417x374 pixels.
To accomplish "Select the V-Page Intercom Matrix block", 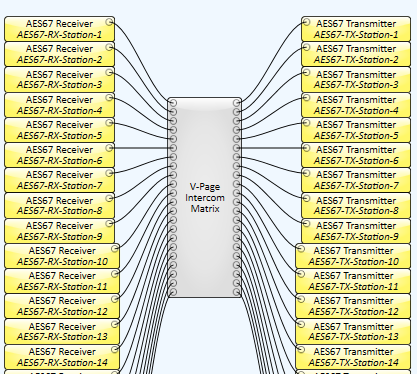I will tap(204, 197).
